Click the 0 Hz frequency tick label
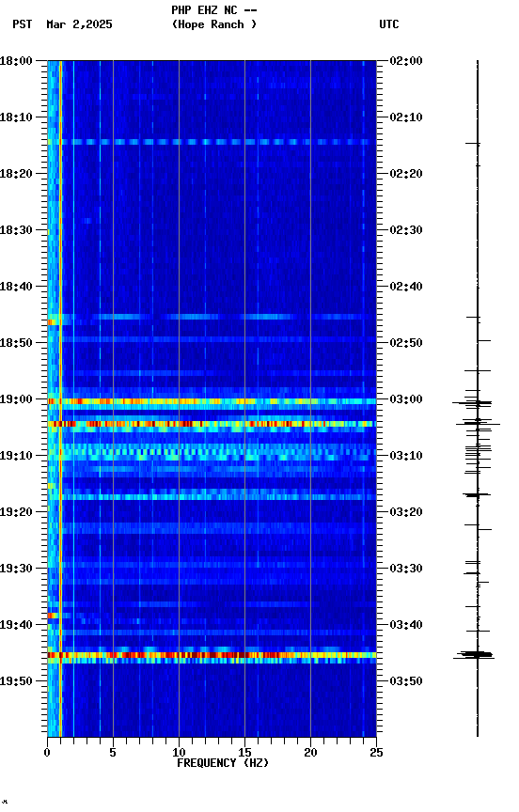The height and width of the screenshot is (812, 519). [47, 753]
